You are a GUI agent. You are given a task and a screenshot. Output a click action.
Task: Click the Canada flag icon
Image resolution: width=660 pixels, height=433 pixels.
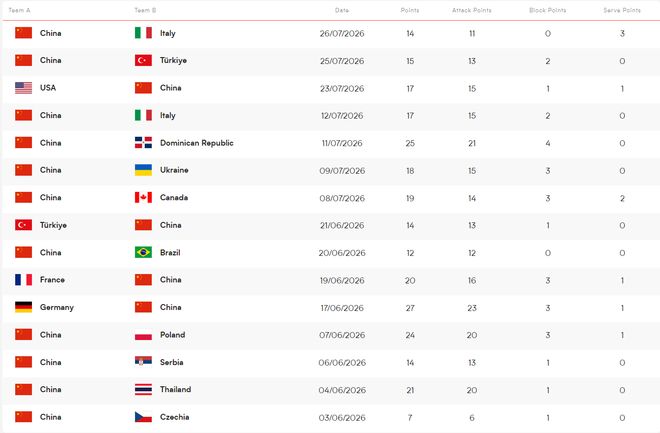click(x=143, y=197)
